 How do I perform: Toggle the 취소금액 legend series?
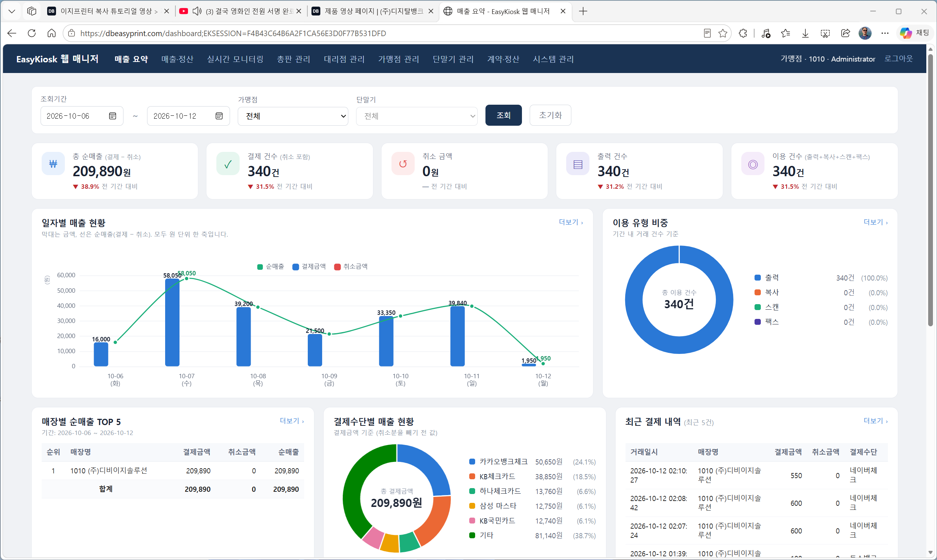point(351,267)
